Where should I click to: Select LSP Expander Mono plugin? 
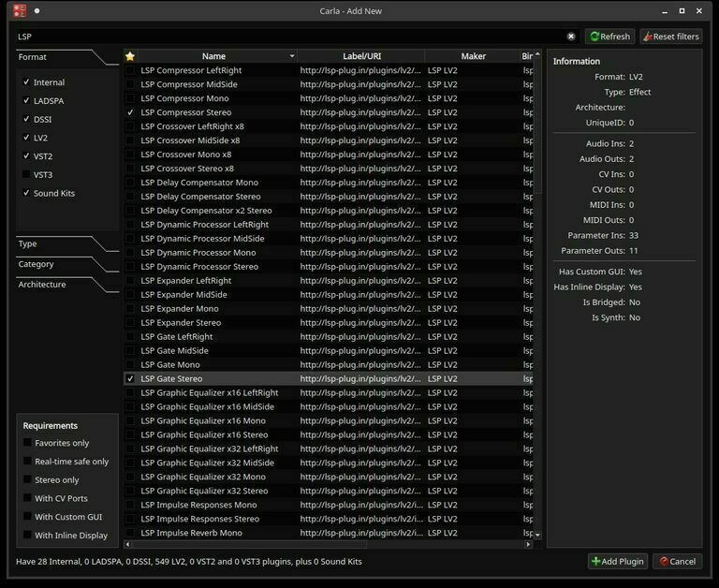pyautogui.click(x=329, y=309)
